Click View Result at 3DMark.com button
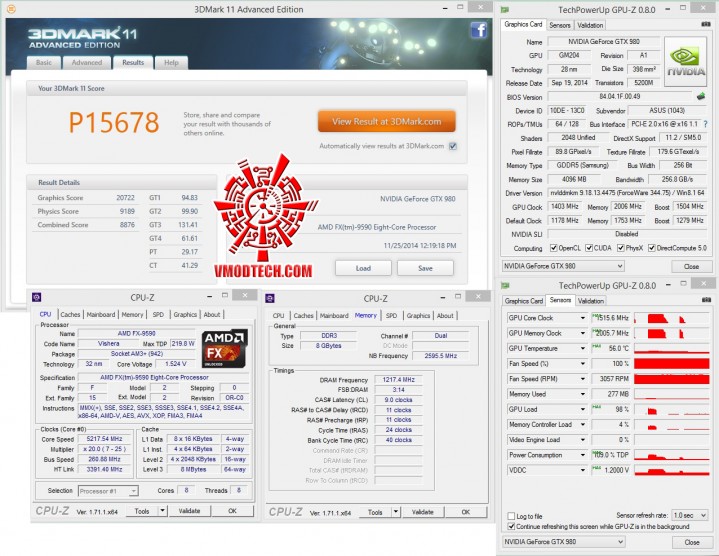This screenshot has width=719, height=556. (x=387, y=121)
